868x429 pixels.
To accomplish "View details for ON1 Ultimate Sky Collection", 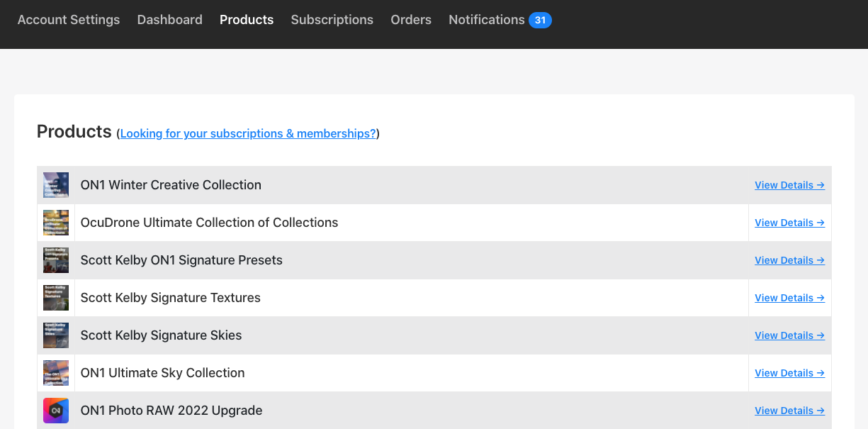I will [x=789, y=373].
